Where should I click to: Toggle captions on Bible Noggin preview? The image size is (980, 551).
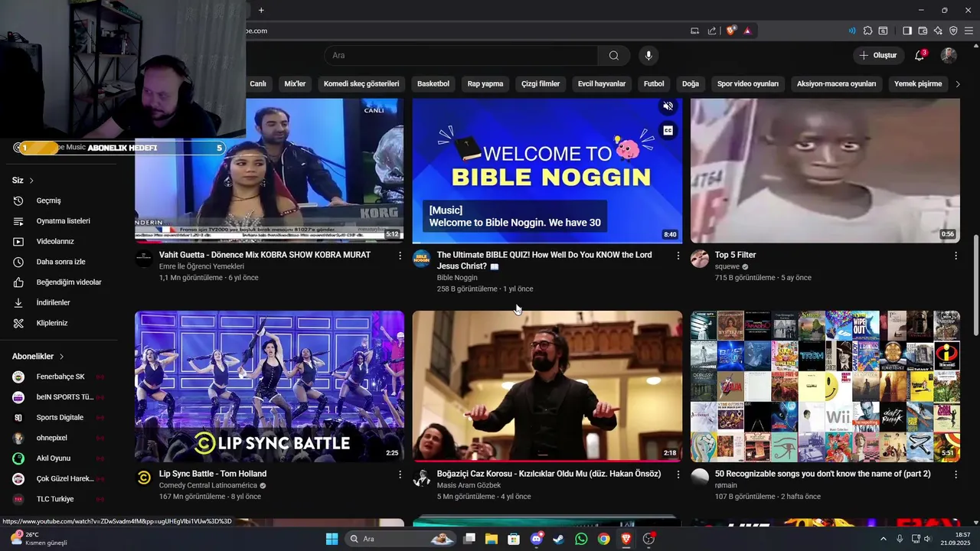point(668,131)
